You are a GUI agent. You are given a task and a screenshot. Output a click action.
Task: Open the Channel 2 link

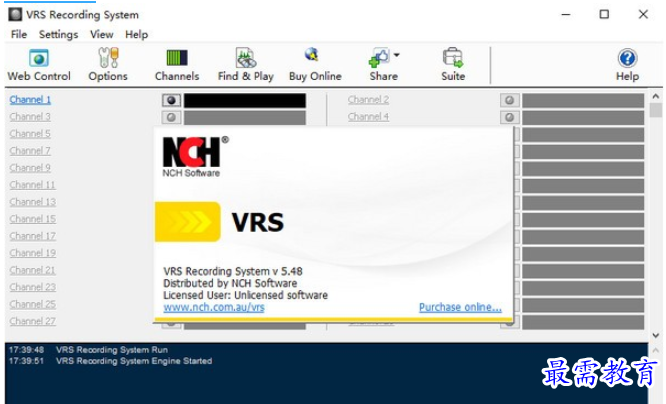point(368,100)
